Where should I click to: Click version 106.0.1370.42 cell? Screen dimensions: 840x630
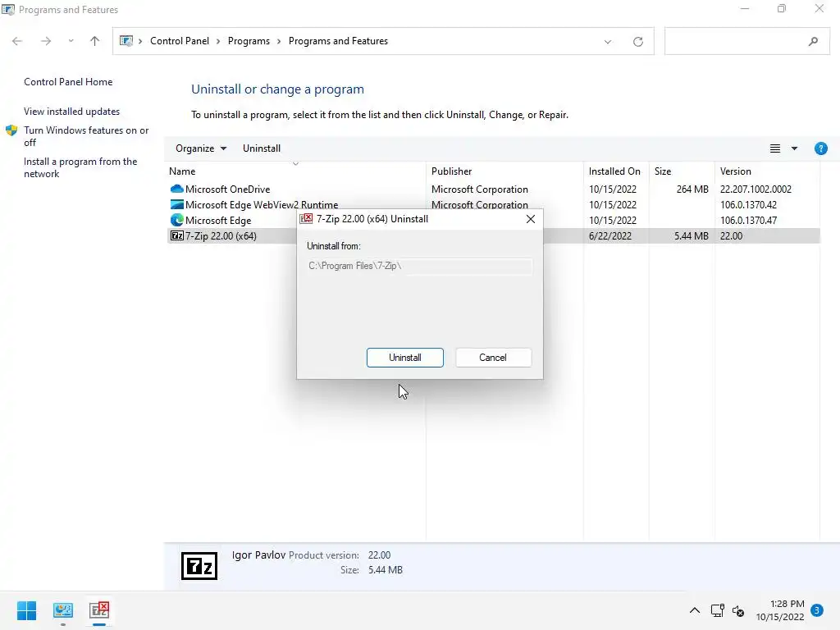pyautogui.click(x=748, y=204)
